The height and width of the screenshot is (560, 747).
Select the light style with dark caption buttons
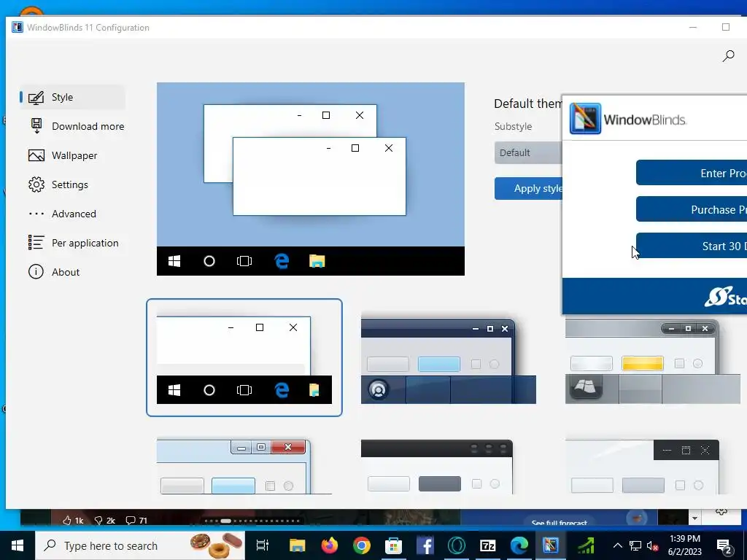coord(642,467)
